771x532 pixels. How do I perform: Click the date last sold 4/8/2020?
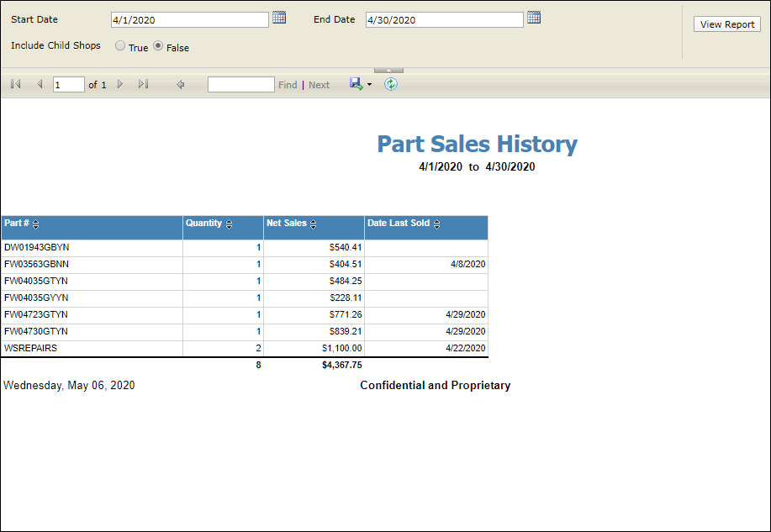tap(468, 264)
